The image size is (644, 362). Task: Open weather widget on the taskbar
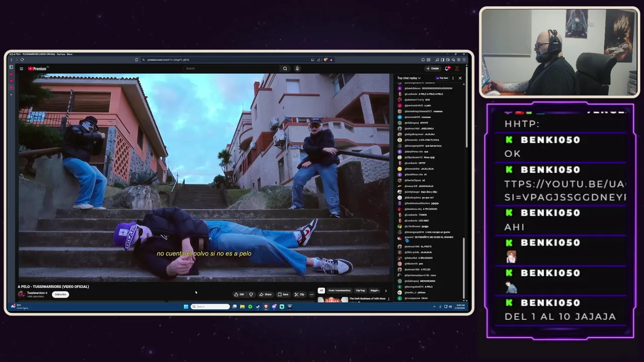(x=19, y=307)
